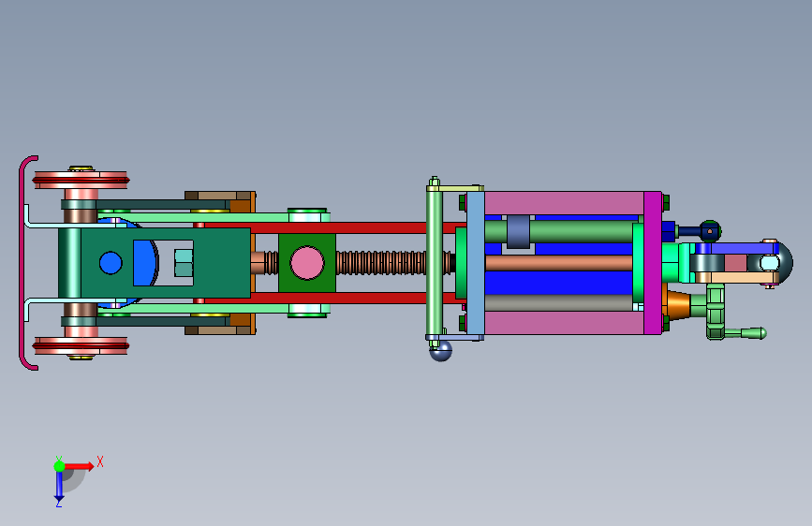This screenshot has height=526, width=812.
Task: Select the gray lower cylinder
Action: coord(558,303)
